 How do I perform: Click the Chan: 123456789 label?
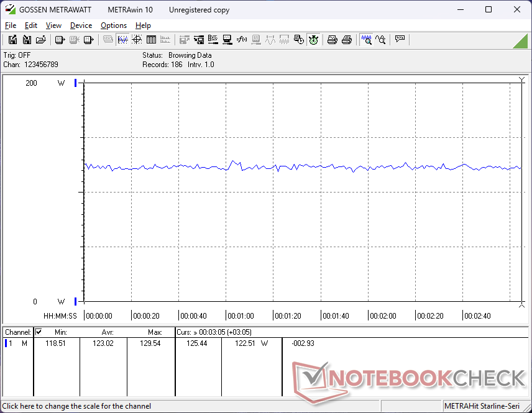[31, 65]
